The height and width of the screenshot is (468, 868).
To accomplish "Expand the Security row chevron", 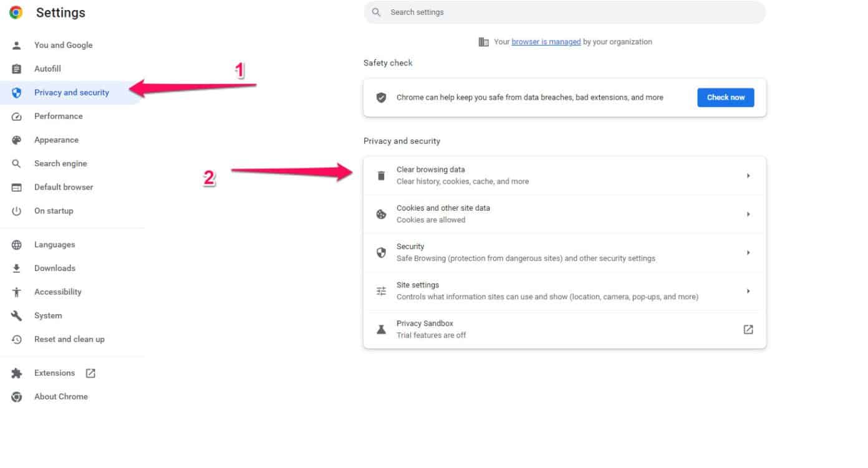I will [748, 252].
